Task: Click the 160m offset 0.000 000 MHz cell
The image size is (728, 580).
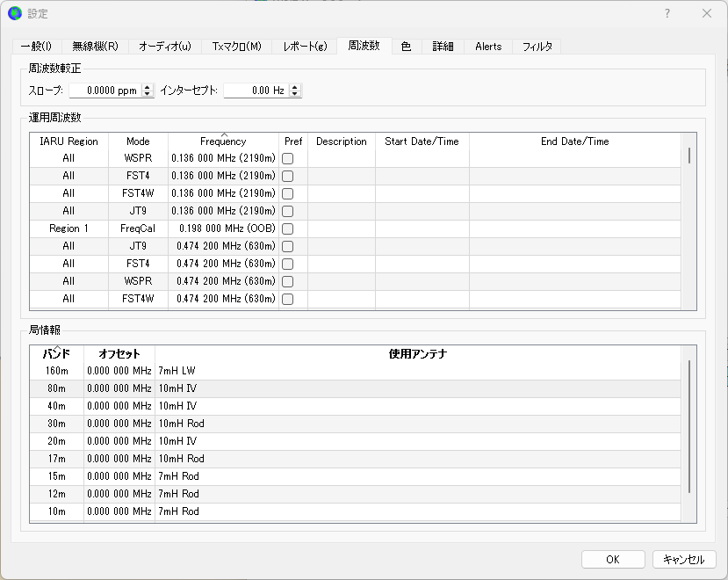Action: pos(119,371)
